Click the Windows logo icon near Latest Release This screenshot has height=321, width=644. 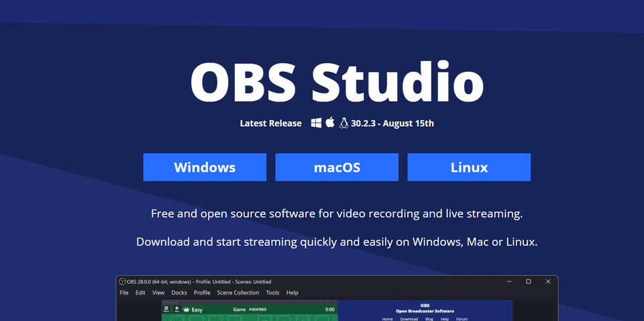click(316, 123)
